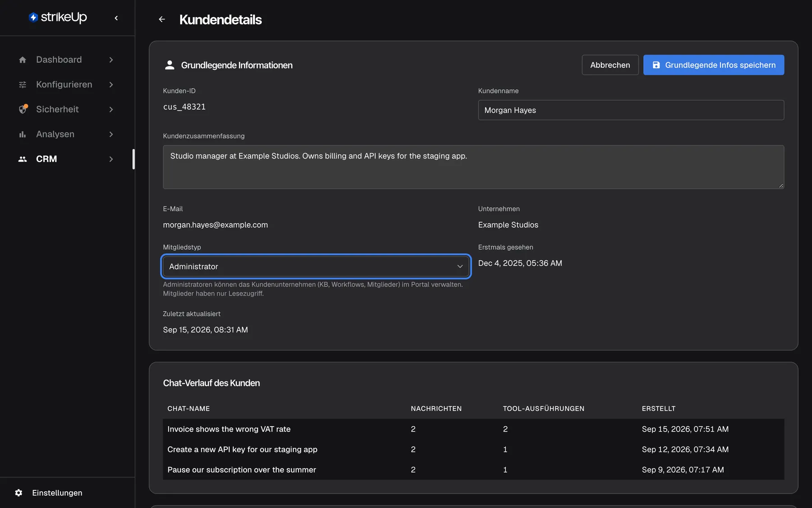Image resolution: width=812 pixels, height=508 pixels.
Task: Go back using the arrow beside Kundendetails
Action: pyautogui.click(x=162, y=19)
